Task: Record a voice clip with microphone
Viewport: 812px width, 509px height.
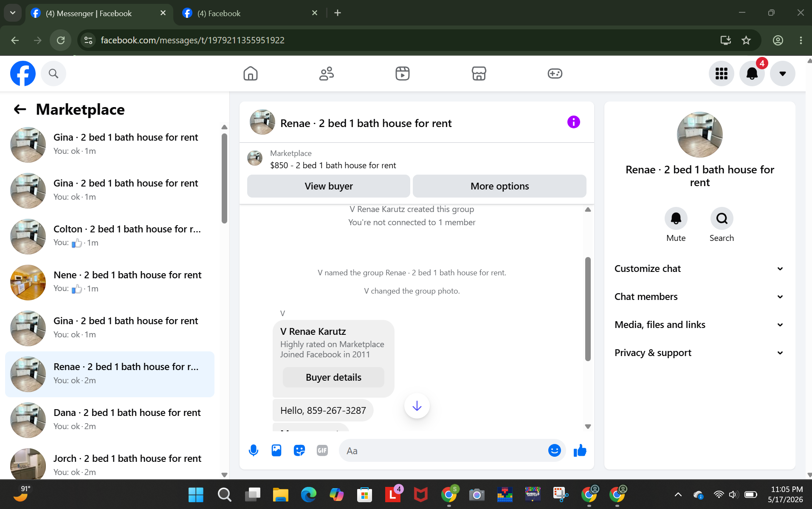Action: tap(254, 450)
